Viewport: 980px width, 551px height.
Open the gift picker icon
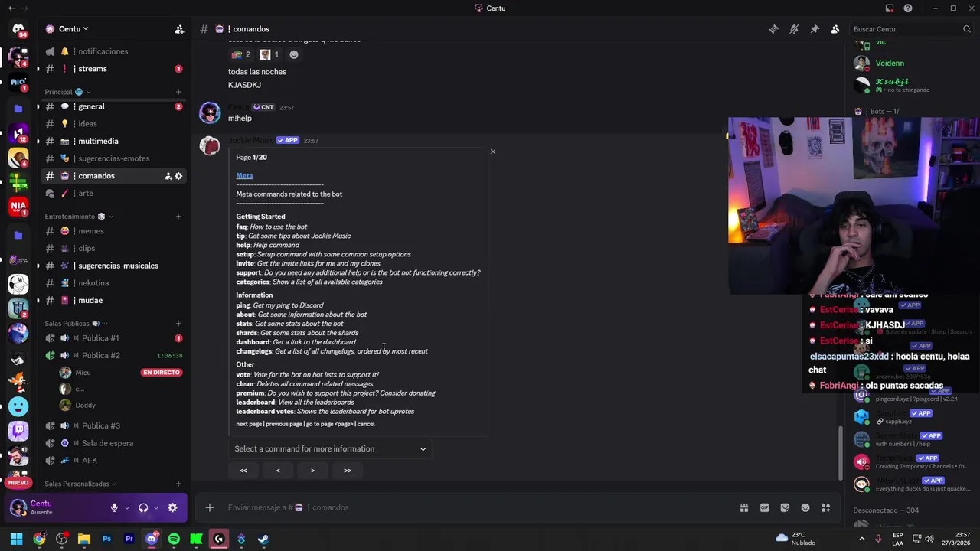[x=743, y=507]
